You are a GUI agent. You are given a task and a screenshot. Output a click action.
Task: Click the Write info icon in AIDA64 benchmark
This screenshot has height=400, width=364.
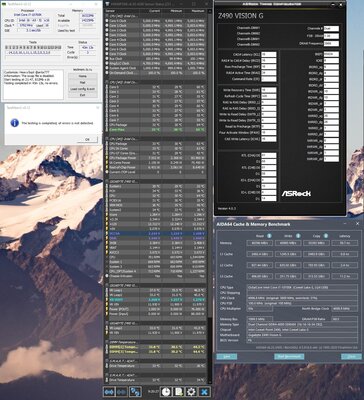click(x=298, y=236)
